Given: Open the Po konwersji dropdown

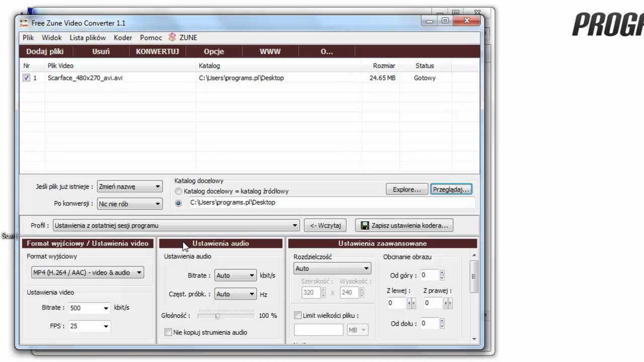Looking at the screenshot, I should click(130, 204).
